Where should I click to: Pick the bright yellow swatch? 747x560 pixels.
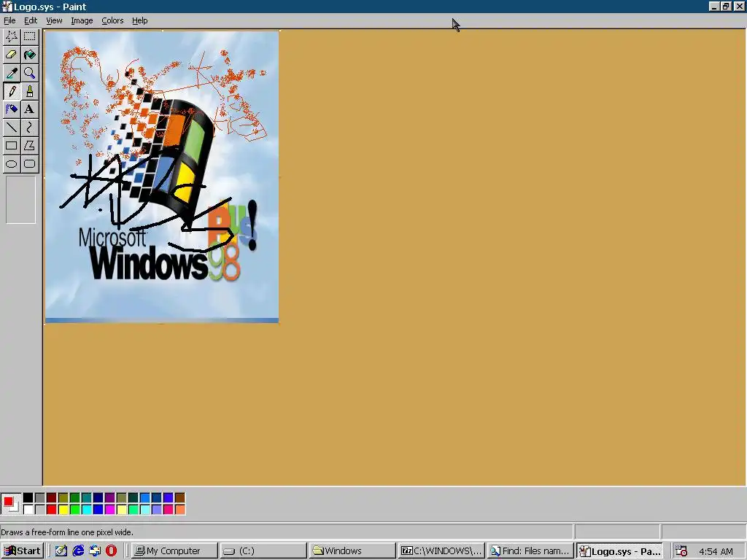tap(63, 510)
